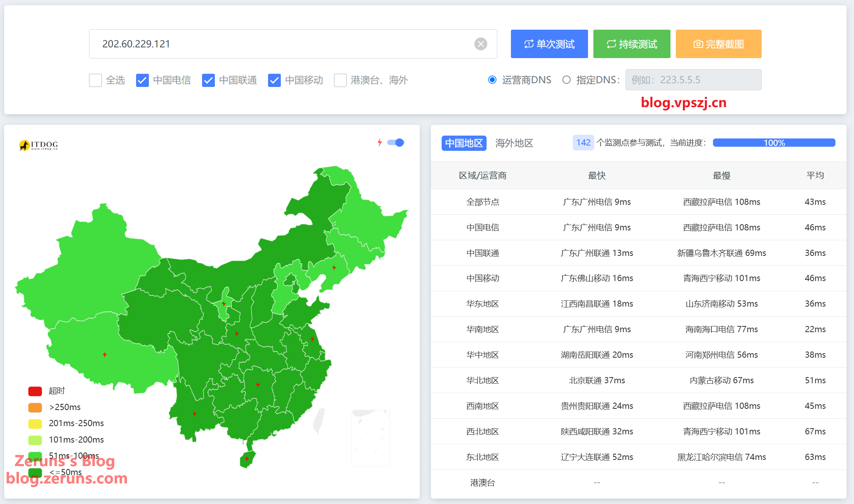
Task: Select the 中国地区 tab
Action: [x=464, y=143]
